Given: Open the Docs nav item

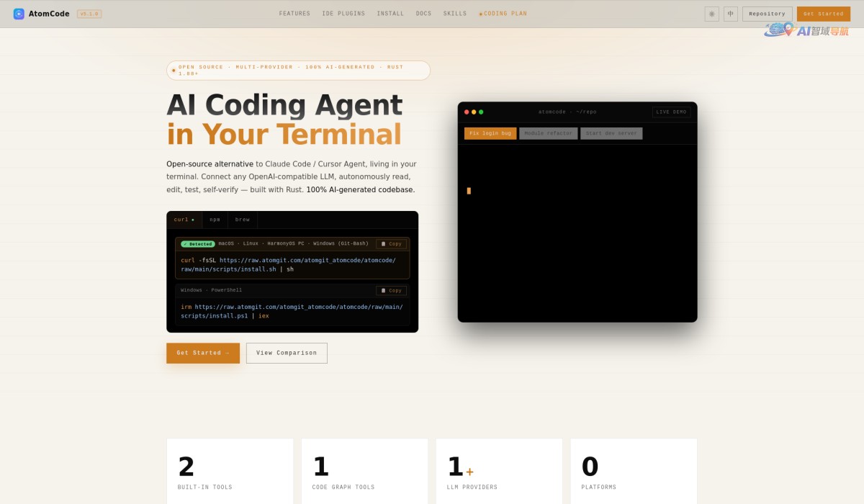Looking at the screenshot, I should tap(423, 14).
